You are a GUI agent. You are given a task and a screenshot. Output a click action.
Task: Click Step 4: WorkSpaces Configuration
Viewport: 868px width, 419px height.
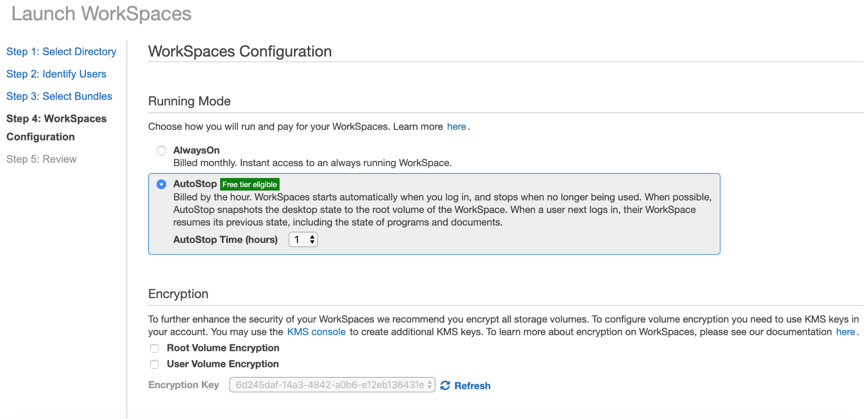[56, 128]
